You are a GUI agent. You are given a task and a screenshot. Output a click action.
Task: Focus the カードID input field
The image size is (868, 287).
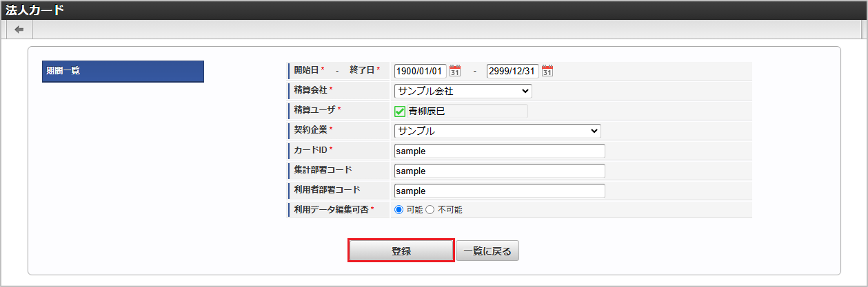(500, 151)
